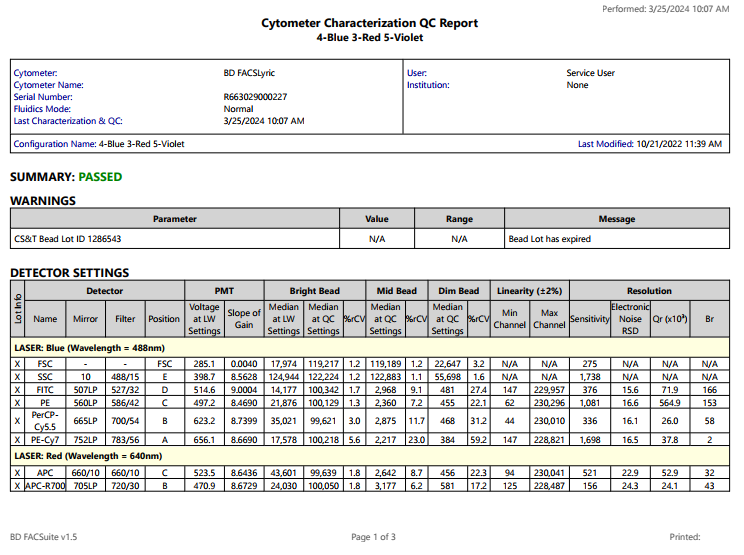
Task: Click the PMT column group header
Action: [x=224, y=291]
